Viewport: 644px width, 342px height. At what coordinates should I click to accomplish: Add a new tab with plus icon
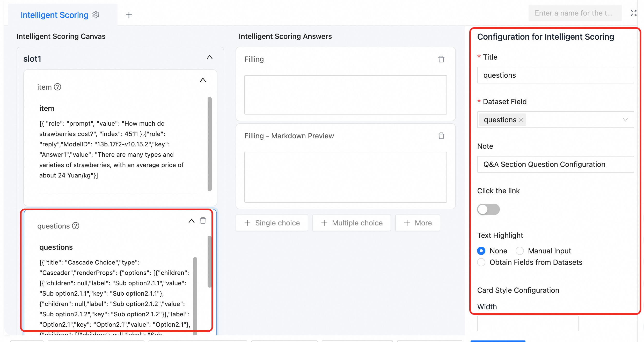point(129,15)
